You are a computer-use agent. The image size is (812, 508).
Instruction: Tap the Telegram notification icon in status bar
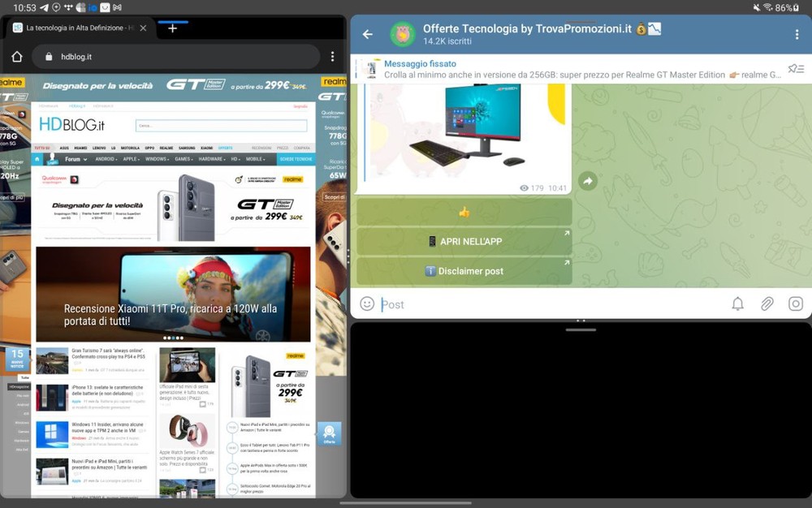click(45, 7)
